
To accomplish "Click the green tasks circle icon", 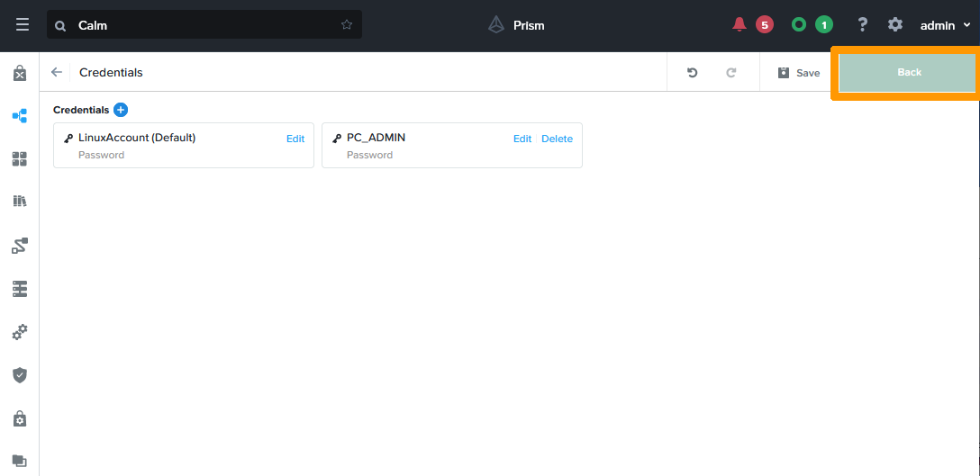I will point(798,25).
